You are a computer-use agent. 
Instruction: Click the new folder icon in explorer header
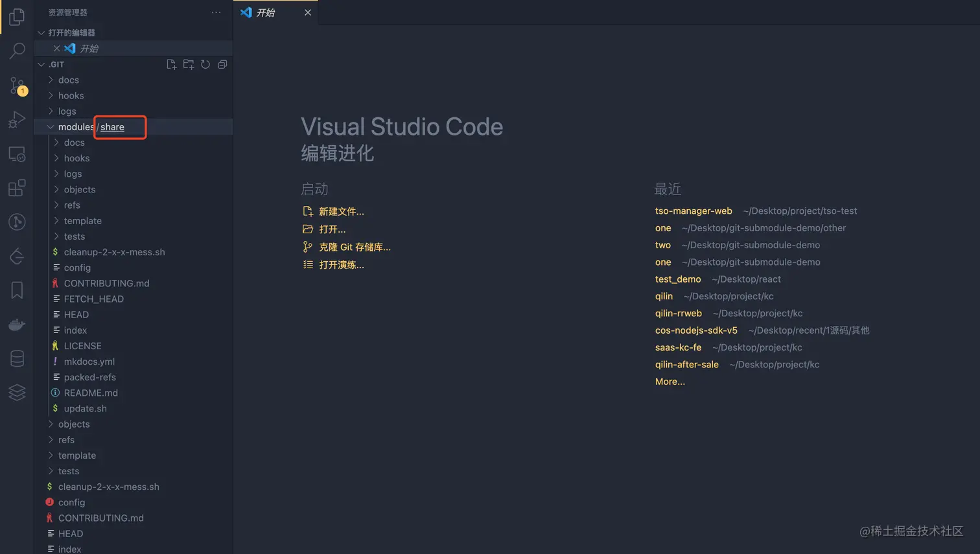[x=189, y=64]
